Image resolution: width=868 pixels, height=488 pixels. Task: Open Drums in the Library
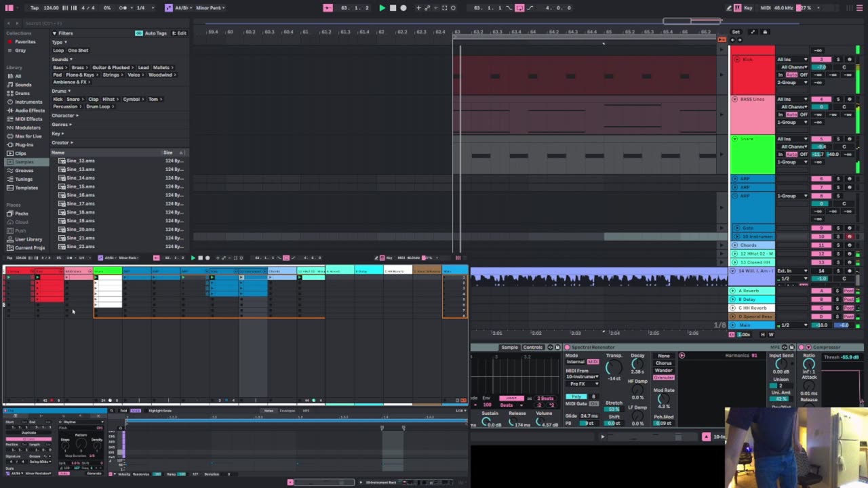tap(22, 94)
